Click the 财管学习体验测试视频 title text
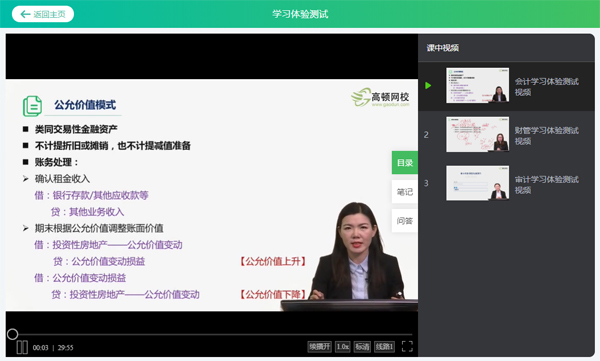The image size is (600, 361). pyautogui.click(x=546, y=136)
